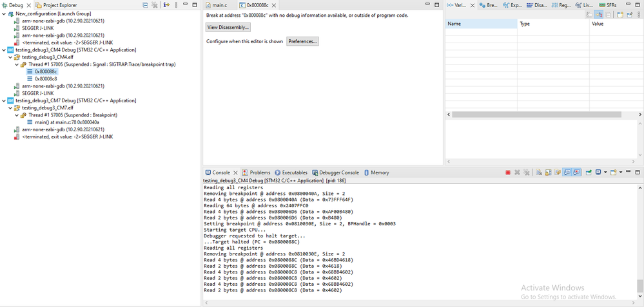Maximize the editor area
Image resolution: width=644 pixels, height=307 pixels.
click(x=438, y=5)
